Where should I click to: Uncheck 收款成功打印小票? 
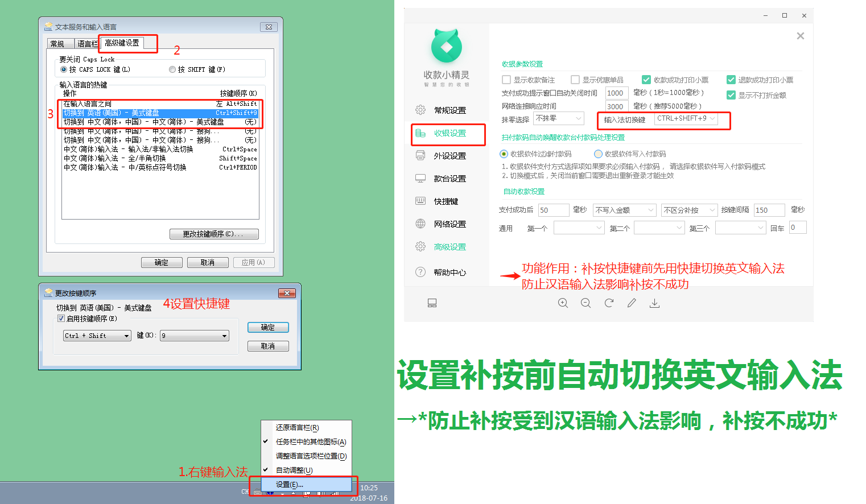pos(646,80)
